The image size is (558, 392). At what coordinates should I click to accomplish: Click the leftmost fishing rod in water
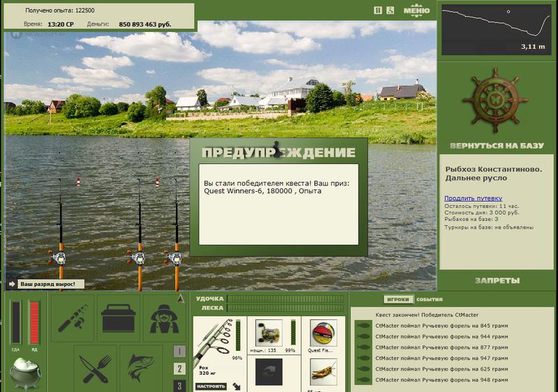pos(61,234)
